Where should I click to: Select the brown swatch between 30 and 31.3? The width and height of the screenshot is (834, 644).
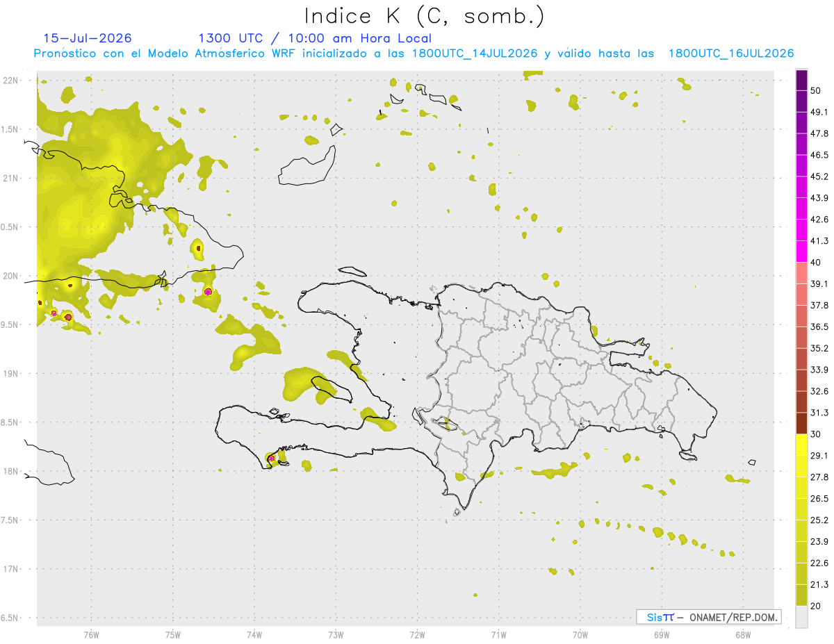pos(801,423)
